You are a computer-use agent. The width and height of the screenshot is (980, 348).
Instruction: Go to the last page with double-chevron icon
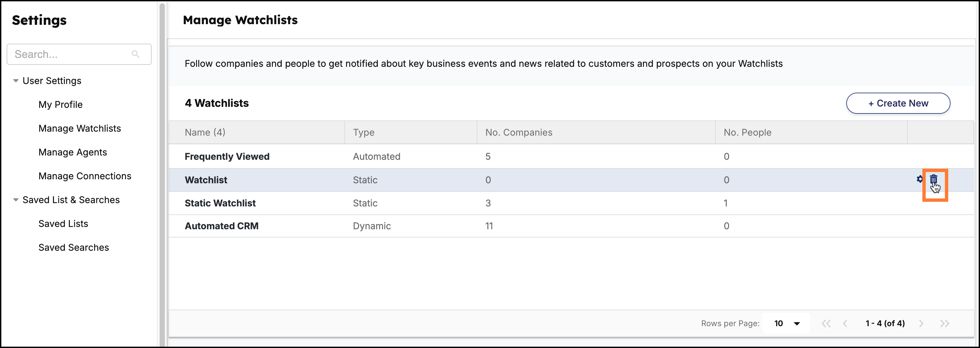pos(945,323)
